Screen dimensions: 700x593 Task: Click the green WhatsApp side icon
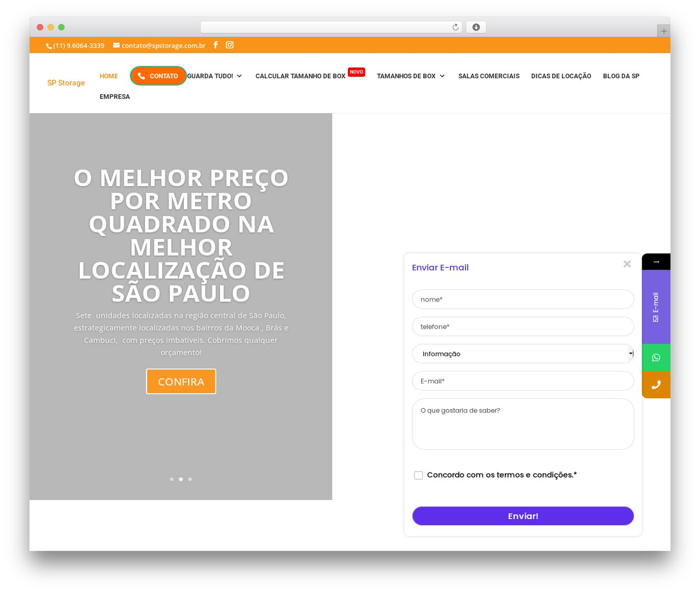656,358
